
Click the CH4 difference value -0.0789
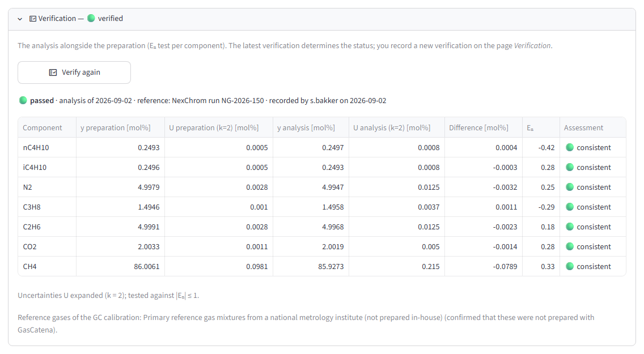pyautogui.click(x=505, y=267)
